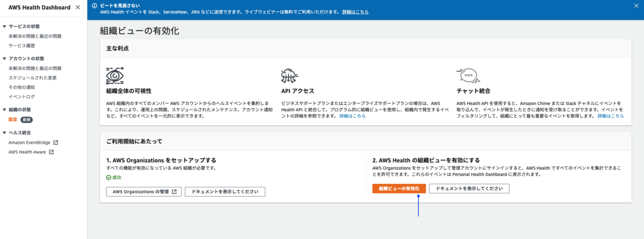Collapse the アカウントの状態 section
The width and height of the screenshot is (644, 239).
pos(4,59)
